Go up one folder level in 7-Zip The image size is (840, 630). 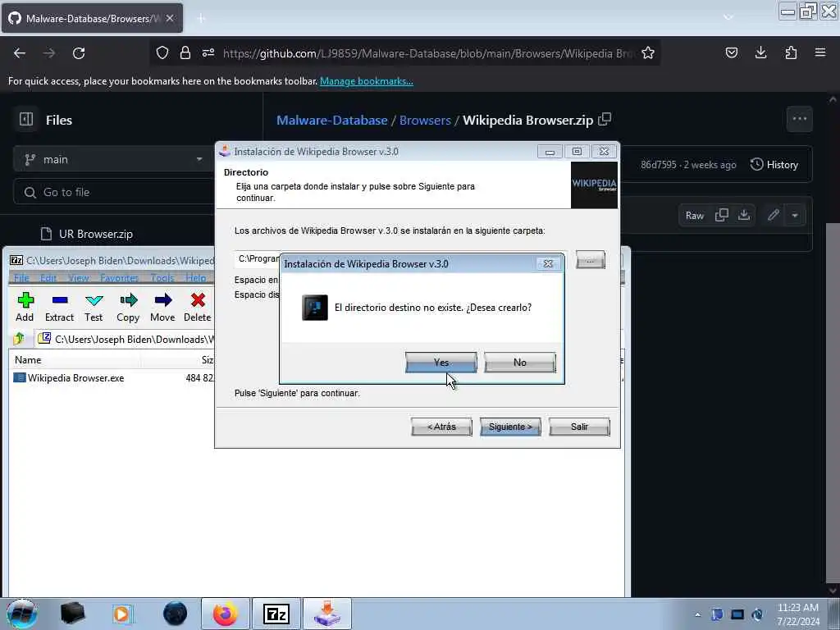pos(20,339)
